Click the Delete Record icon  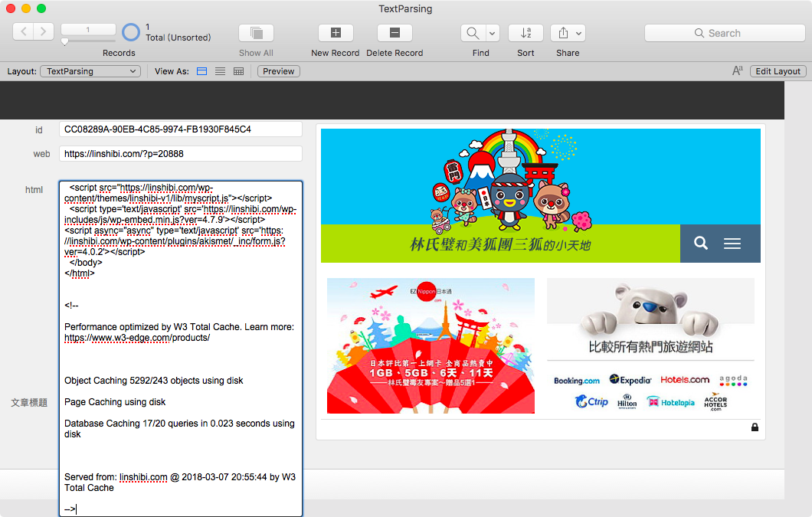click(395, 33)
